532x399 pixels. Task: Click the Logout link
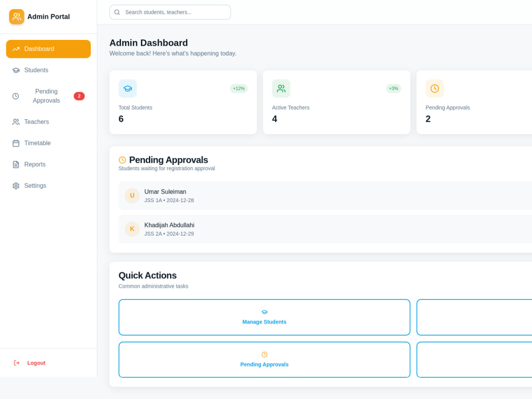click(36, 363)
